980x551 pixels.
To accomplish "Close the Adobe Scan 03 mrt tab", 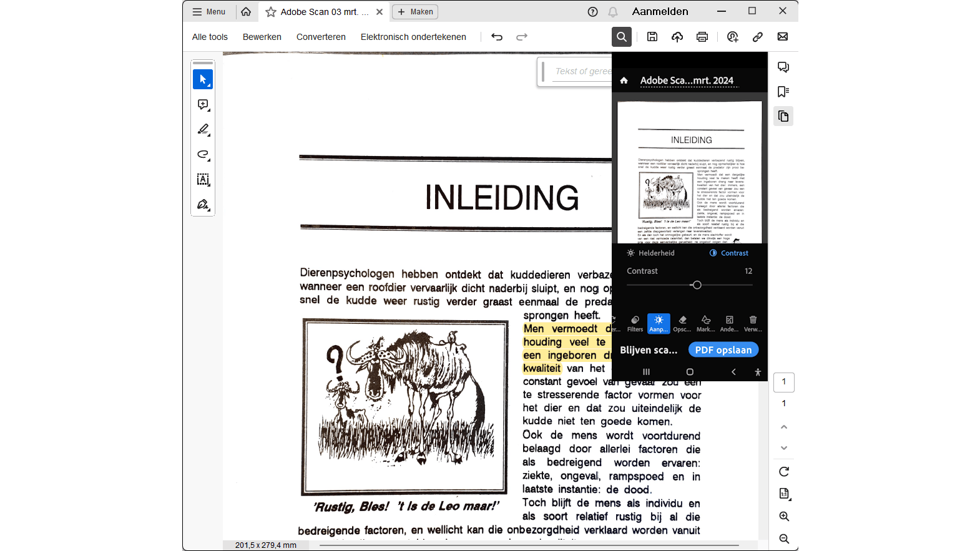I will pos(380,12).
